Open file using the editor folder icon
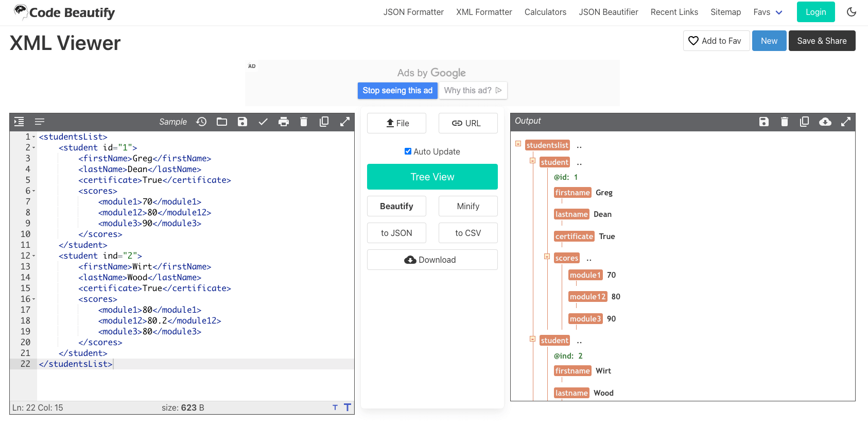 coord(222,122)
